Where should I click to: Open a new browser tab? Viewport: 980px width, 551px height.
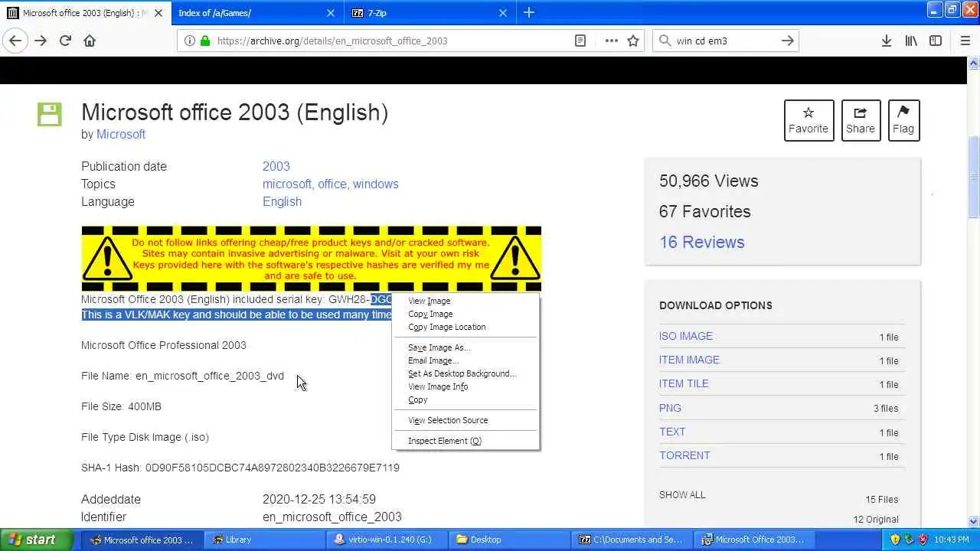point(529,12)
